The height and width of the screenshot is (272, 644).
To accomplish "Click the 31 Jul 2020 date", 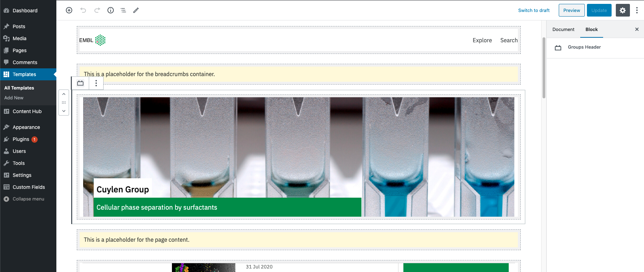I will coord(259,267).
